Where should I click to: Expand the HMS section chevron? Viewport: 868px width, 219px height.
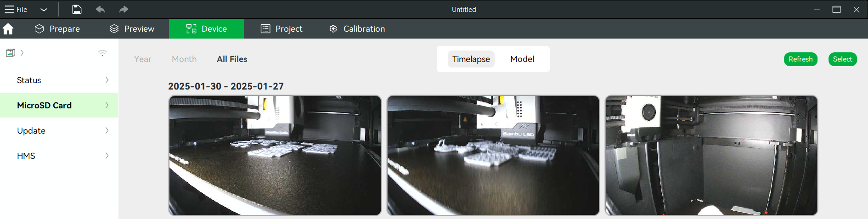point(107,156)
